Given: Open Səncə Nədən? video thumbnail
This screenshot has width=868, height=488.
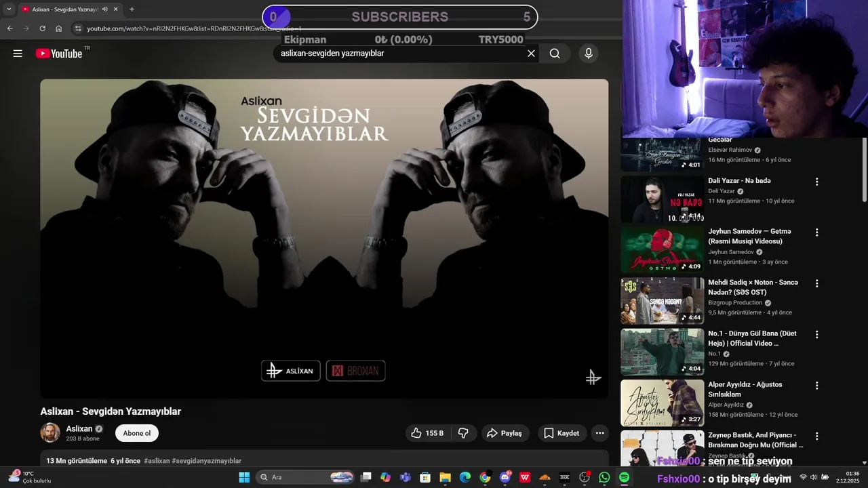Looking at the screenshot, I should point(663,301).
